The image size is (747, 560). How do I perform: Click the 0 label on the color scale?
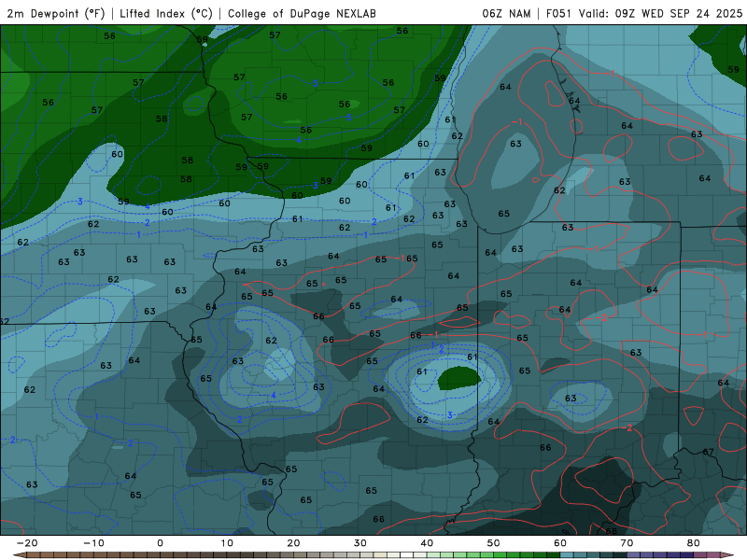160,543
